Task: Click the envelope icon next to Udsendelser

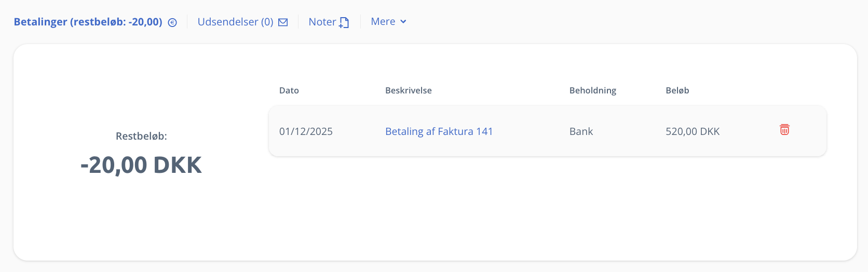Action: pos(283,22)
